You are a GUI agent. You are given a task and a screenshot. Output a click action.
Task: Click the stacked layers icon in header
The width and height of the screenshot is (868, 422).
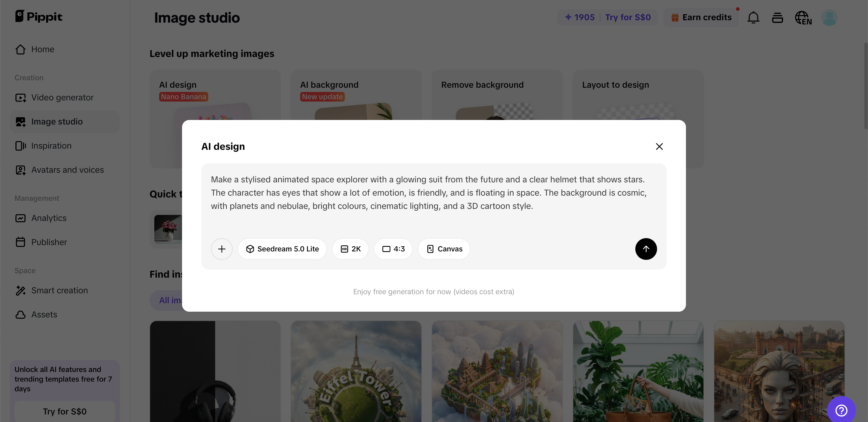[777, 17]
